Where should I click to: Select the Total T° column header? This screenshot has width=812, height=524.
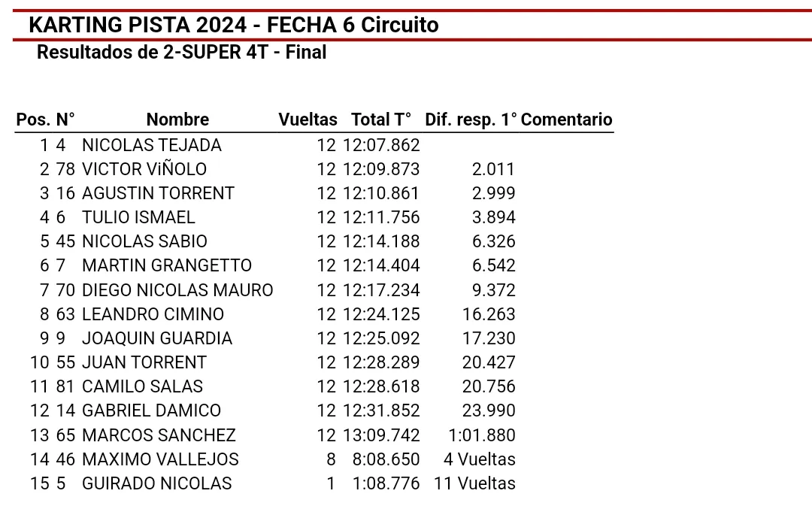[x=381, y=120]
